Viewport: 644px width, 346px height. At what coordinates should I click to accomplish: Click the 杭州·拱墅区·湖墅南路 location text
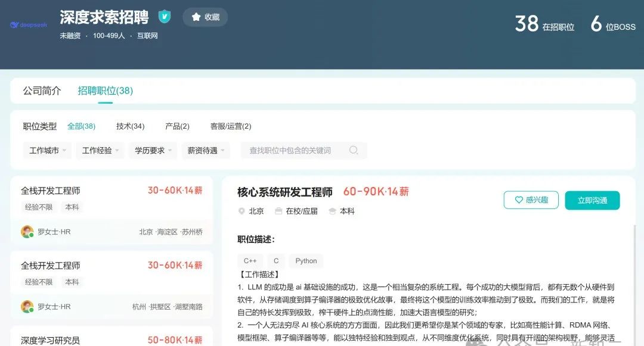(167, 307)
